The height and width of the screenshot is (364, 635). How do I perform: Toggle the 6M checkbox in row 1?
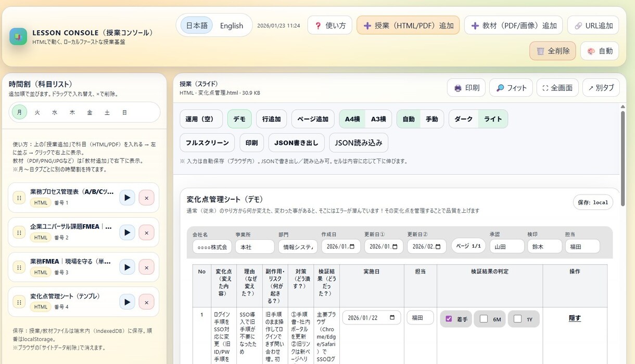tap(484, 319)
